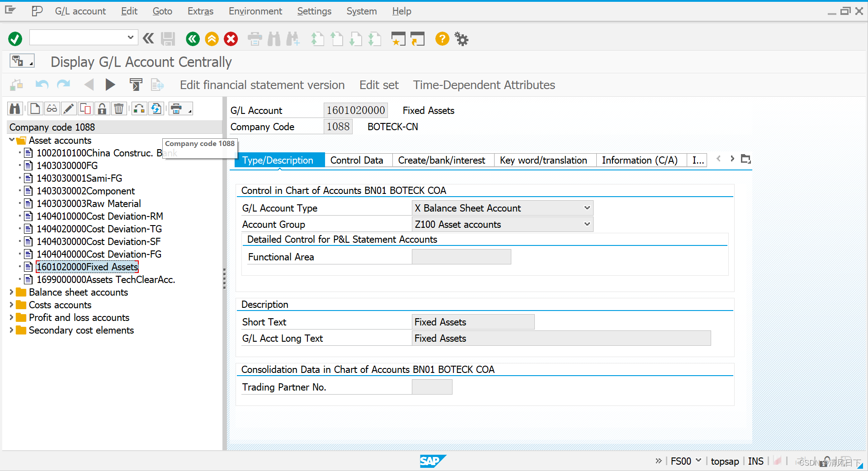Open the Account Group dropdown

pos(587,224)
